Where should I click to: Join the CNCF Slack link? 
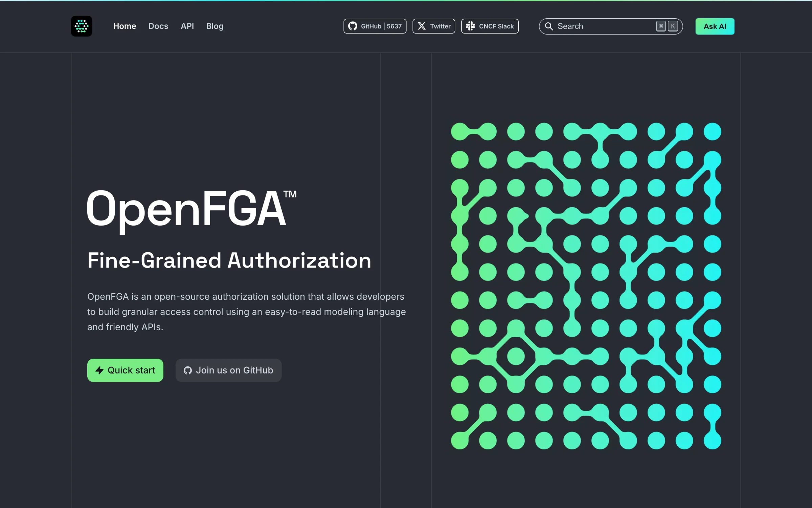490,26
